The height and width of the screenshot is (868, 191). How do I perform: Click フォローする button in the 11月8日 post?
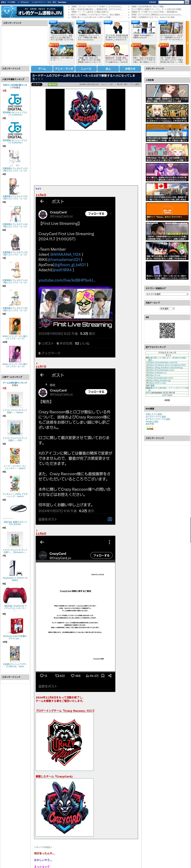click(x=101, y=555)
